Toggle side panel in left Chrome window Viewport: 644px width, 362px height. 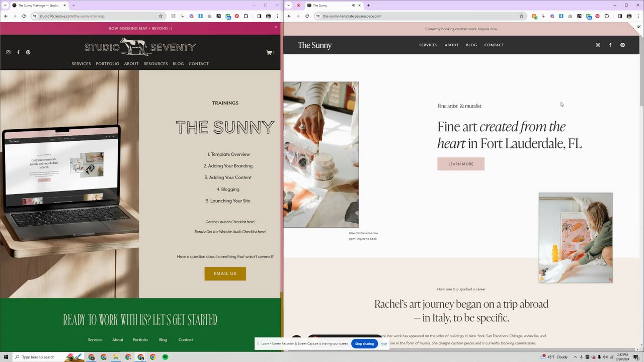(x=259, y=16)
